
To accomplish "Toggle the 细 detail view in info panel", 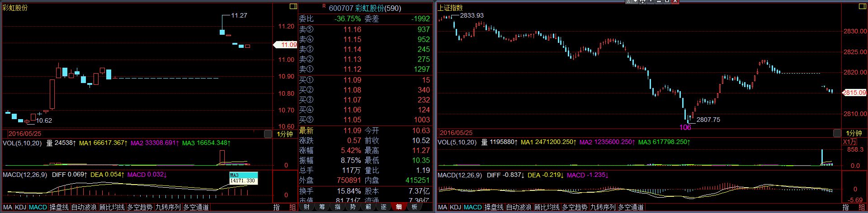I will pyautogui.click(x=399, y=207).
